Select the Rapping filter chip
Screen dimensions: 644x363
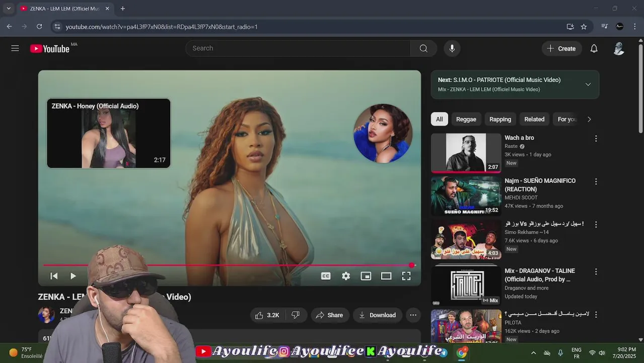coord(500,119)
